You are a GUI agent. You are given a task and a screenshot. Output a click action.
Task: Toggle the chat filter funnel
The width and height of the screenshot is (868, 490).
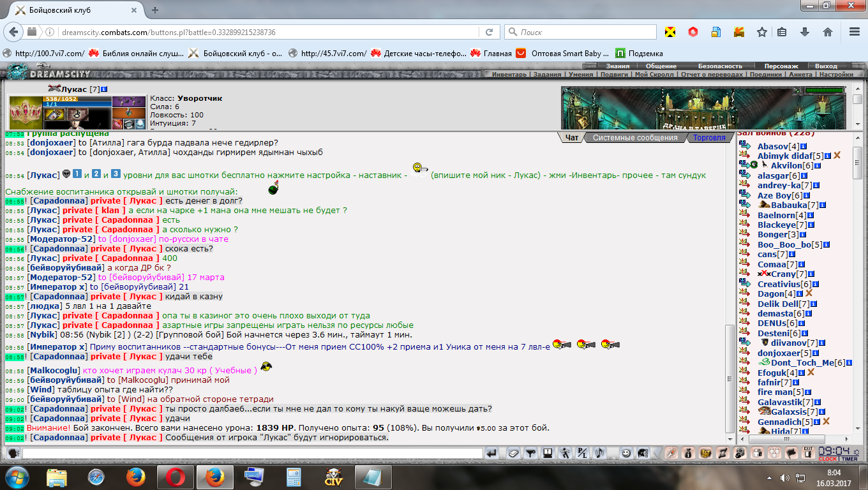[530, 453]
